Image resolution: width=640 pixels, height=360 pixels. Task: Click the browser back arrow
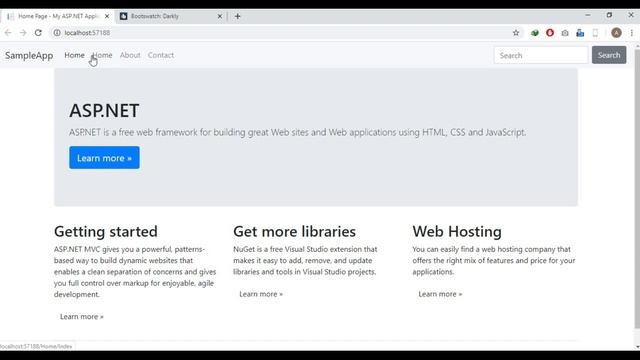tap(8, 33)
